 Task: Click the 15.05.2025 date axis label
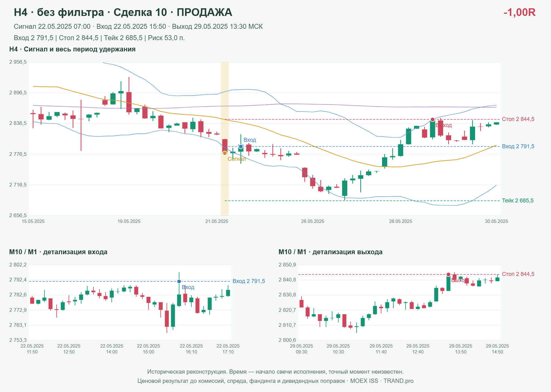tap(33, 221)
